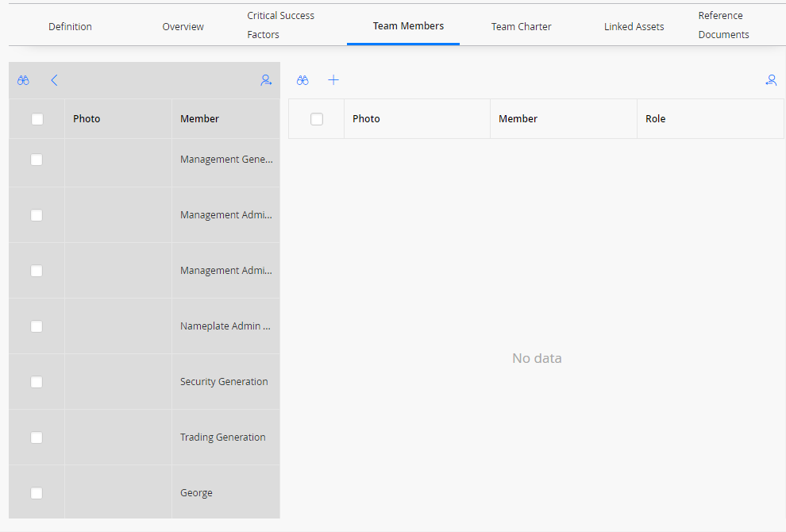Check the George row checkbox
This screenshot has width=786, height=532.
click(37, 493)
